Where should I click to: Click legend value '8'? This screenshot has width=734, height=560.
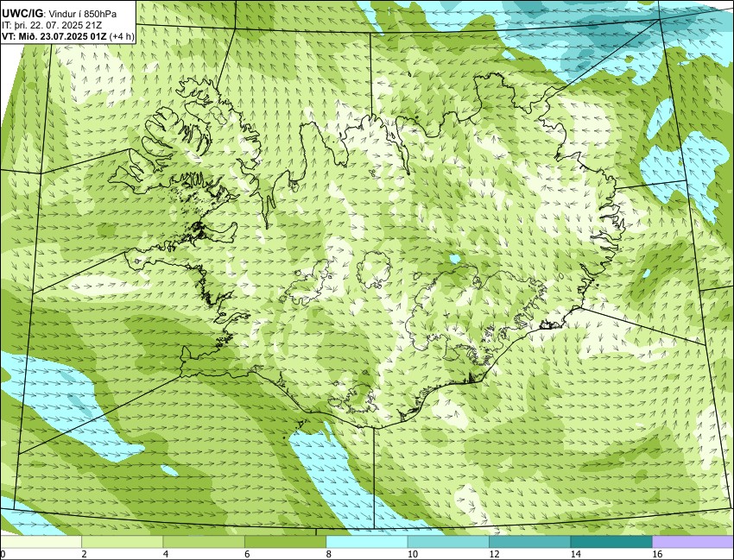(329, 554)
